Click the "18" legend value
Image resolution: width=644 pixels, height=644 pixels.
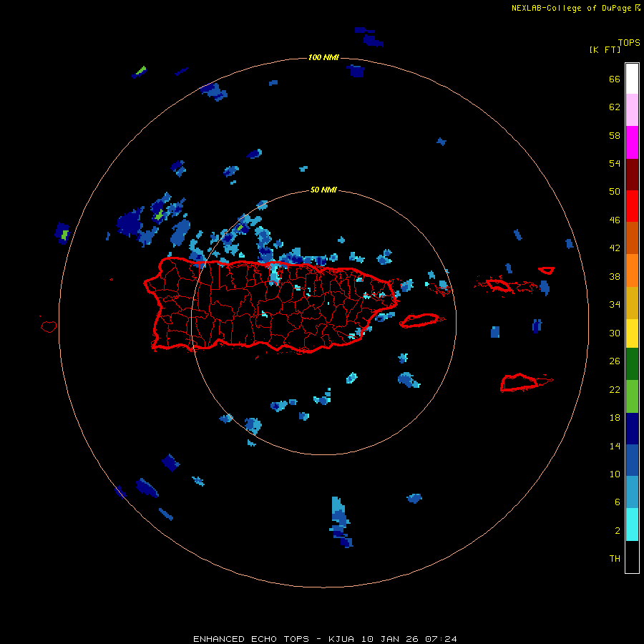(615, 418)
